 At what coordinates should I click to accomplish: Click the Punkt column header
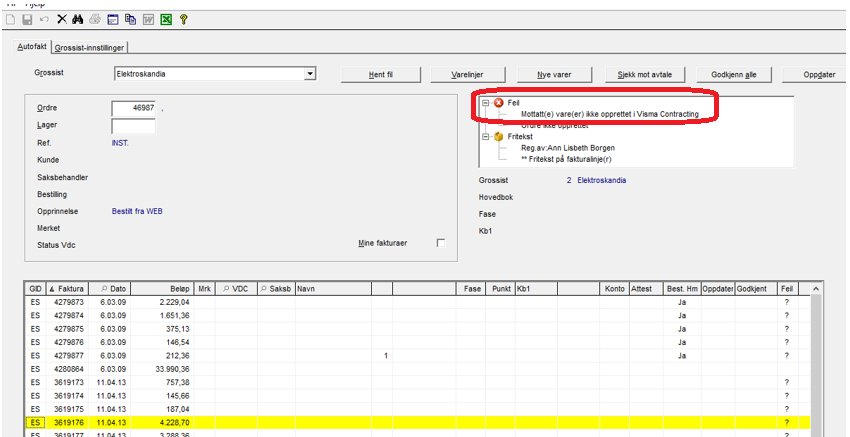(x=500, y=289)
